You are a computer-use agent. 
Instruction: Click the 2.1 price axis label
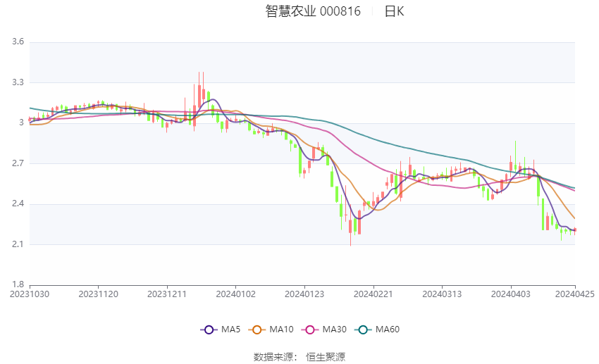pyautogui.click(x=18, y=244)
